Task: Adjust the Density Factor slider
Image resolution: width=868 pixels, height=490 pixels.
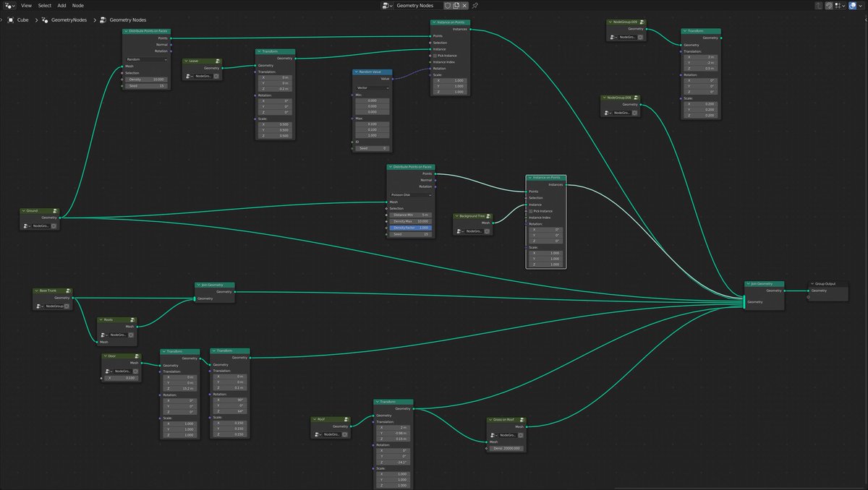Action: [411, 228]
